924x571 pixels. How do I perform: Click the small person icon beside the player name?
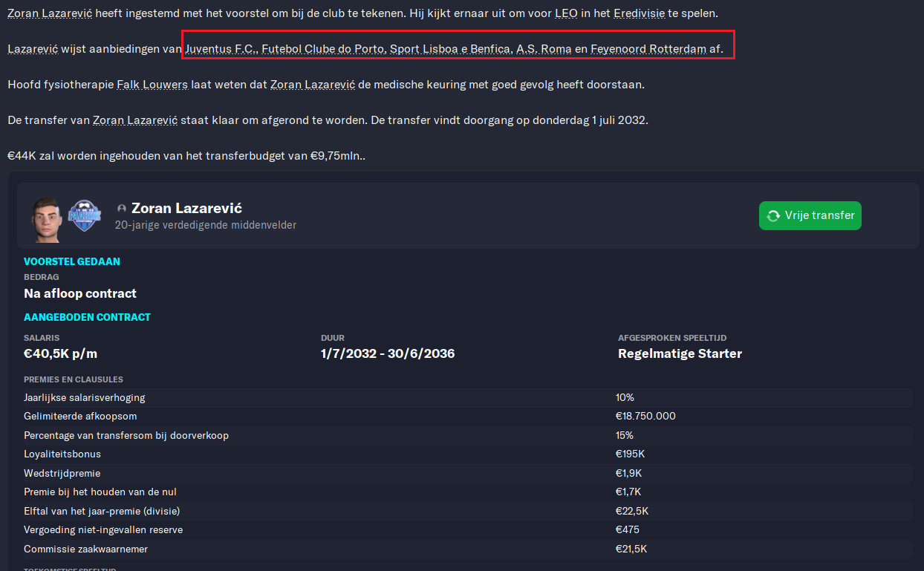122,209
